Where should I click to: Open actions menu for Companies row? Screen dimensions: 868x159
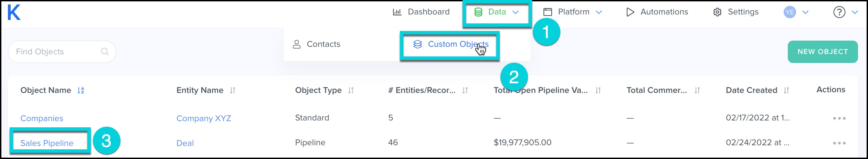(x=839, y=118)
